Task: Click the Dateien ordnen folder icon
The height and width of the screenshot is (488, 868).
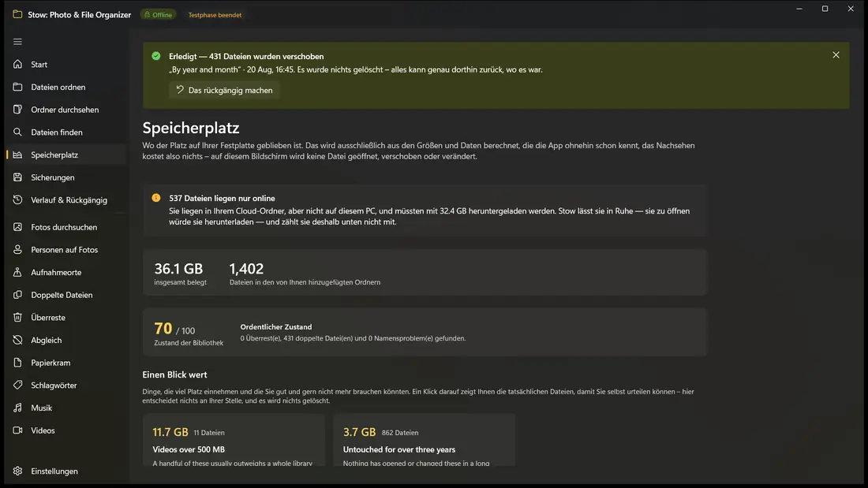Action: pyautogui.click(x=17, y=87)
